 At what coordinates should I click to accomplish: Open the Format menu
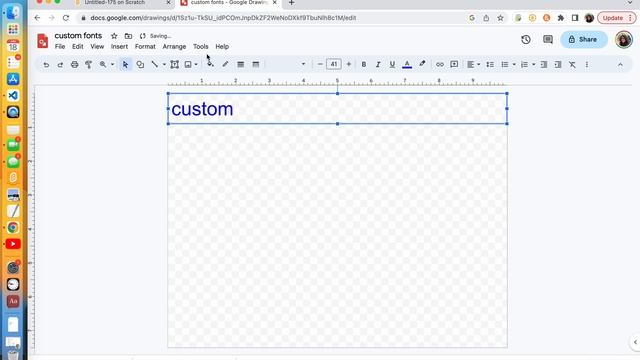coord(145,47)
